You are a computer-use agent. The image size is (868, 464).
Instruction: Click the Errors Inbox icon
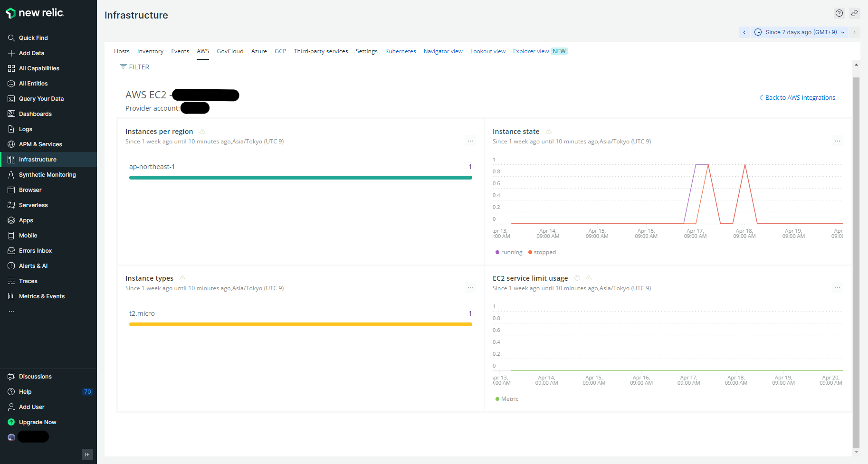[11, 251]
